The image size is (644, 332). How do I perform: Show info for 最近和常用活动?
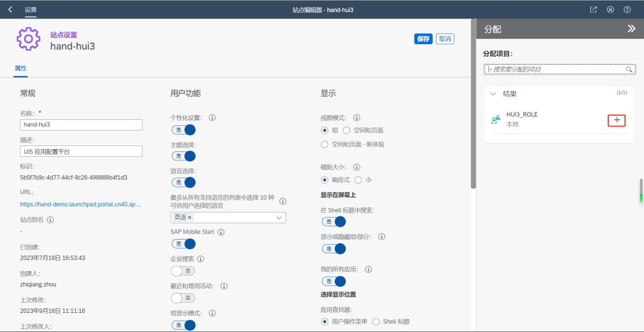coord(224,286)
